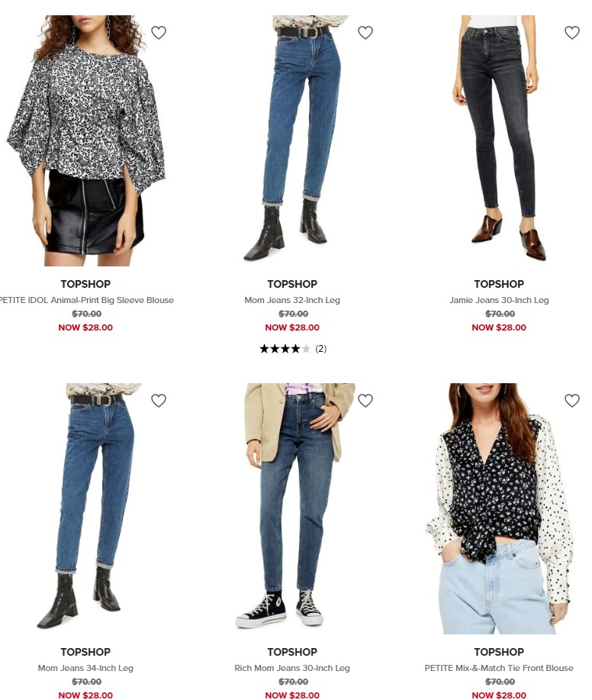592x700 pixels.
Task: Open the Rich Mom Jeans 30-Inch Leg link
Action: (x=292, y=668)
